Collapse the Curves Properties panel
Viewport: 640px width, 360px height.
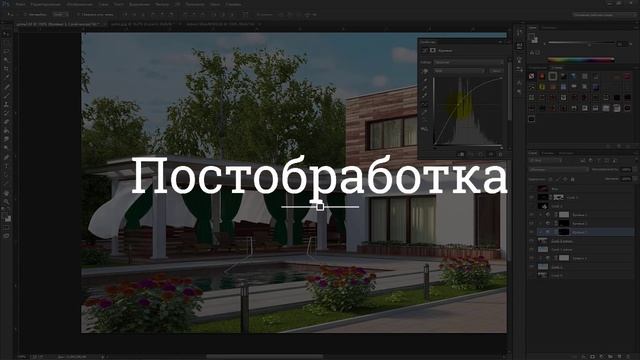500,42
